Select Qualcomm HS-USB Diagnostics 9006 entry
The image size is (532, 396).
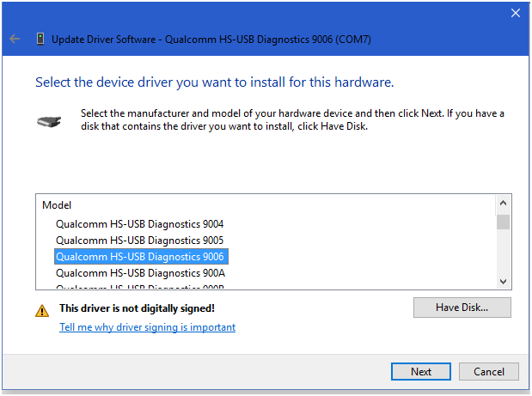pyautogui.click(x=139, y=257)
